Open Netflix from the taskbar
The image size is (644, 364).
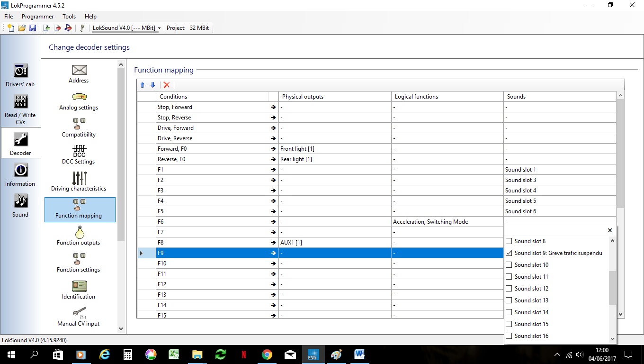click(244, 355)
